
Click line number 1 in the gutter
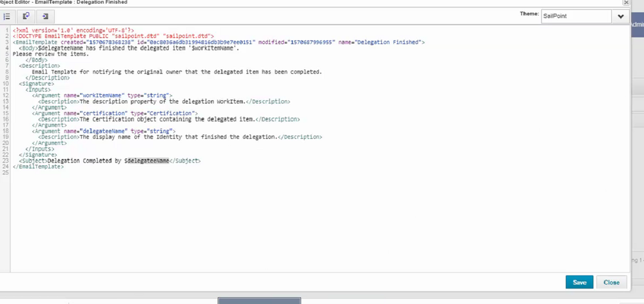pyautogui.click(x=6, y=30)
